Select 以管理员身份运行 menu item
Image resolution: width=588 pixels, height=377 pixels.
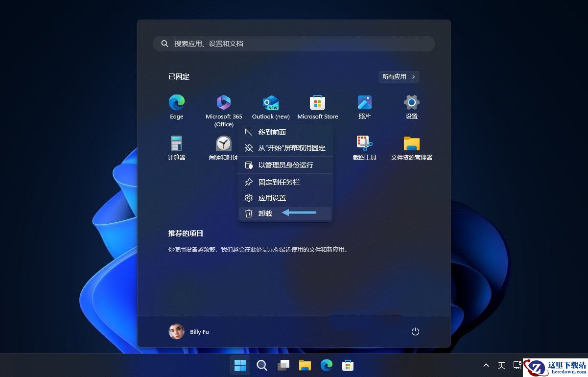(285, 165)
